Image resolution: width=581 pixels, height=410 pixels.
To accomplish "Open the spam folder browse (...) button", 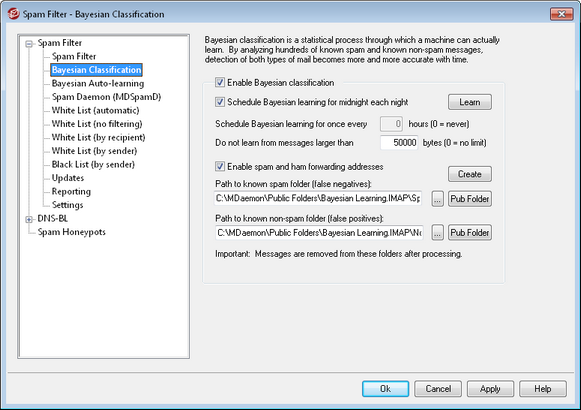I will click(438, 199).
